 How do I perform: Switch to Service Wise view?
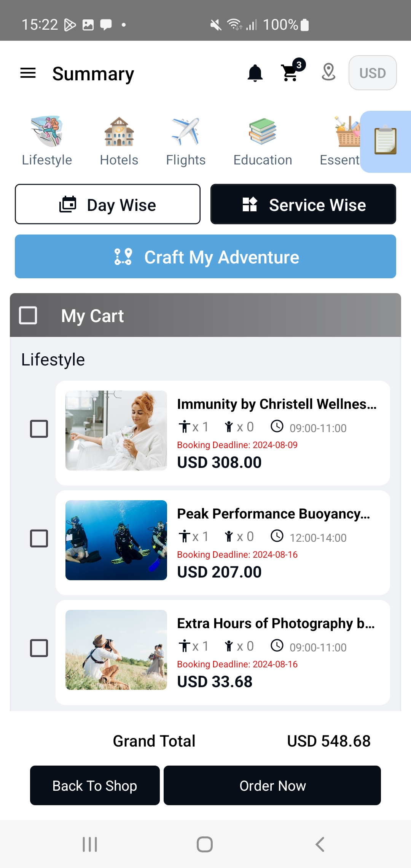[303, 204]
